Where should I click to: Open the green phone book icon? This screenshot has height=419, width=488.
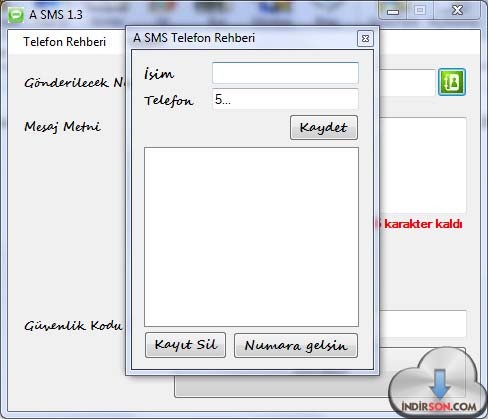452,82
